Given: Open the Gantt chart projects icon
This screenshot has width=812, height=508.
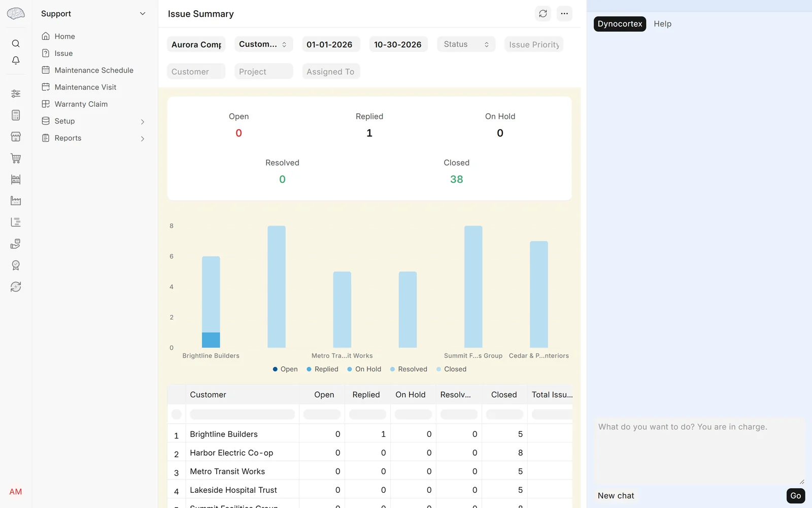Looking at the screenshot, I should click(16, 222).
